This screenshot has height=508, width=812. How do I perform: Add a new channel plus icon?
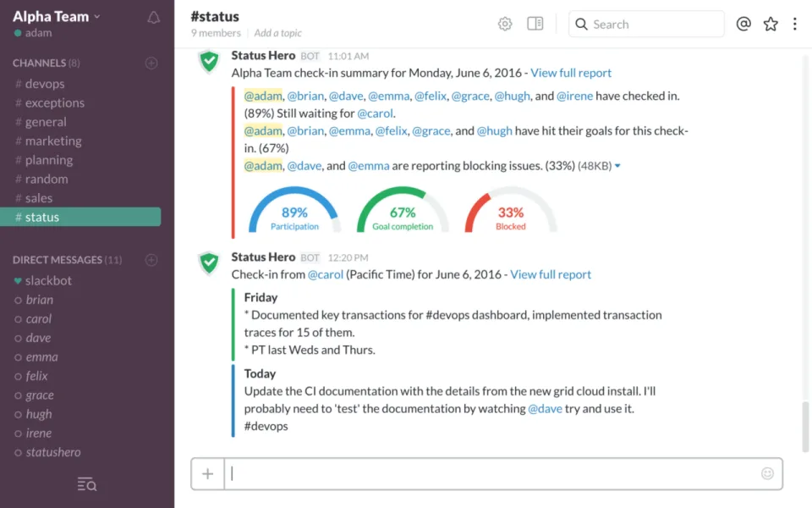(151, 63)
